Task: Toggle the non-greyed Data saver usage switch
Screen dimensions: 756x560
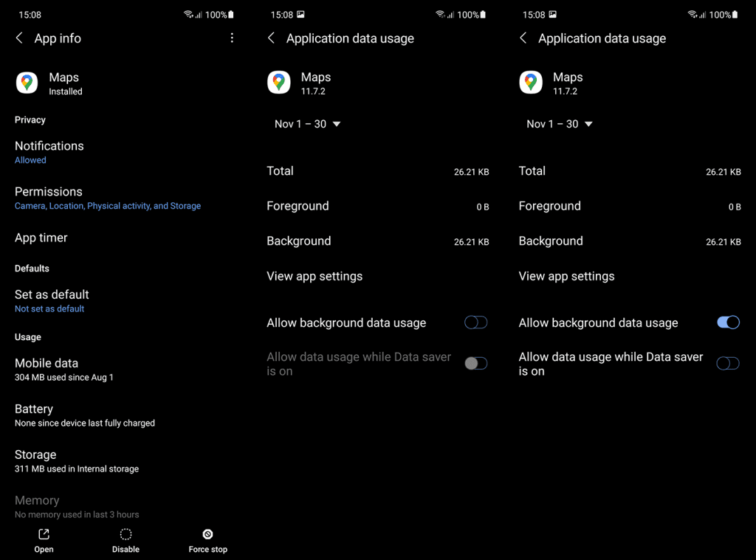Action: pyautogui.click(x=727, y=364)
